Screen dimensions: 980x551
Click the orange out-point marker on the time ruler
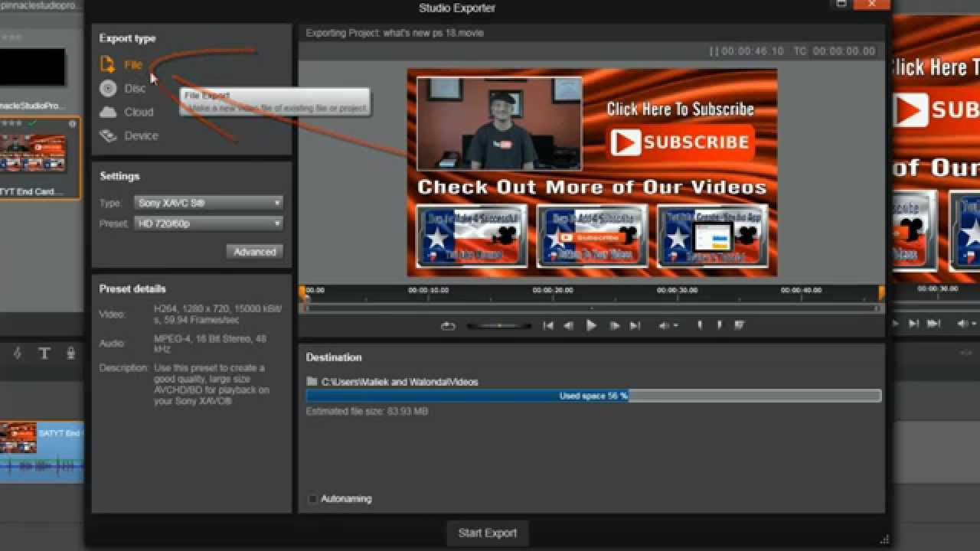pos(881,292)
